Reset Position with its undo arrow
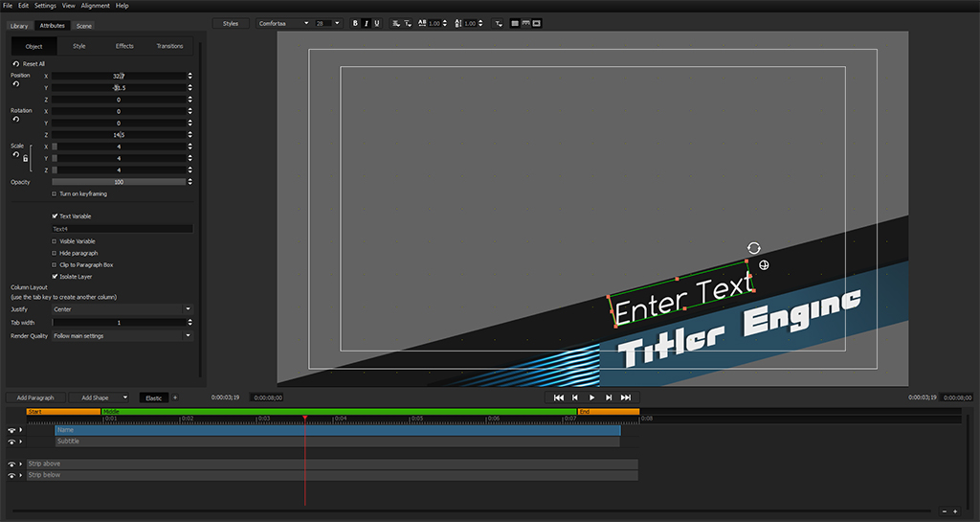This screenshot has height=522, width=980. click(15, 83)
